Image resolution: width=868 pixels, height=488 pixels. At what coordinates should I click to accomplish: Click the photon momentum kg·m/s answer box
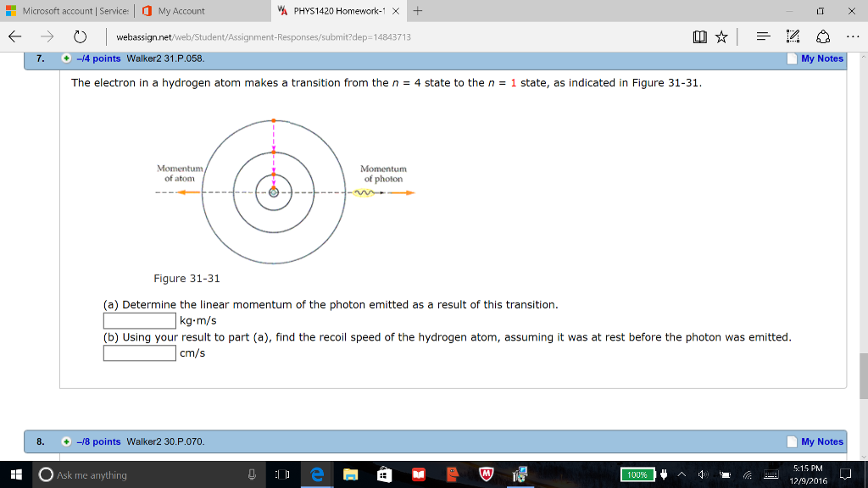(140, 321)
